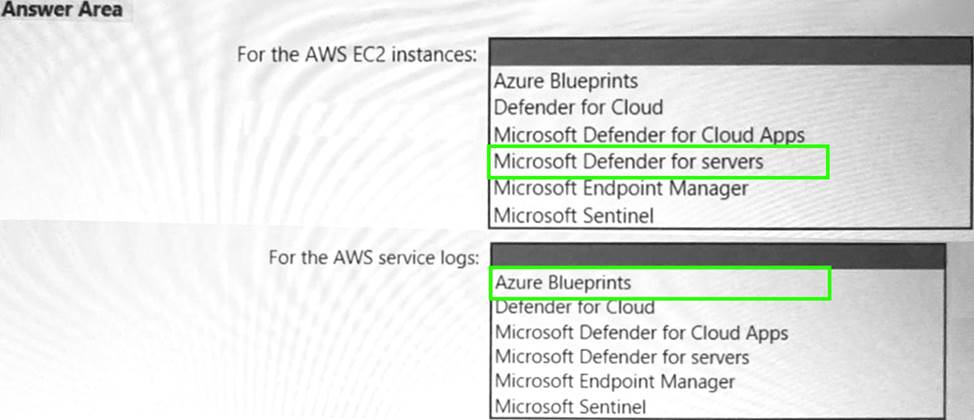Click the 'For the AWS service logs:' label

[x=373, y=257]
